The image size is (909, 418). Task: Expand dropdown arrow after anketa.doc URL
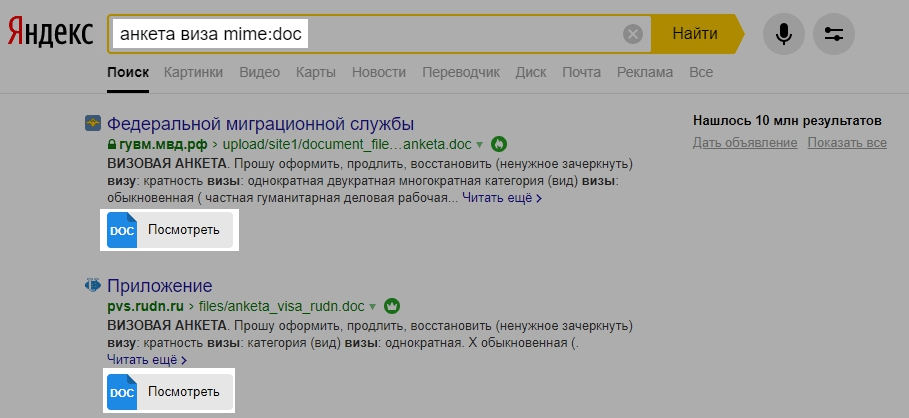[x=480, y=144]
